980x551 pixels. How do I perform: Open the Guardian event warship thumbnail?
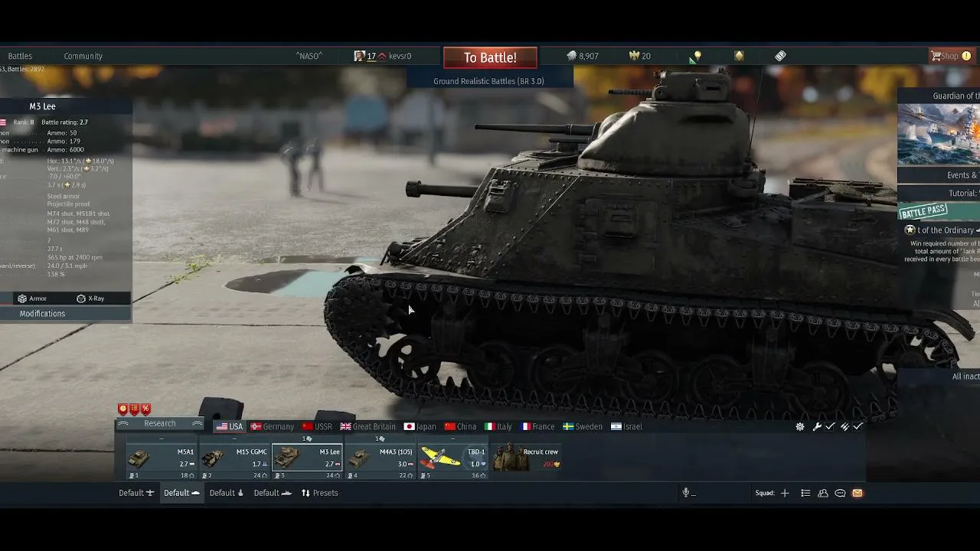click(939, 135)
